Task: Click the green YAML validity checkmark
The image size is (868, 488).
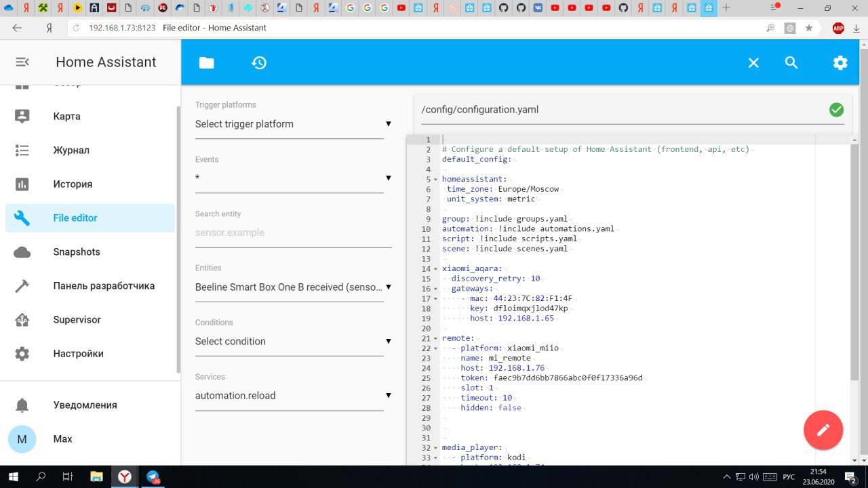Action: pyautogui.click(x=837, y=109)
